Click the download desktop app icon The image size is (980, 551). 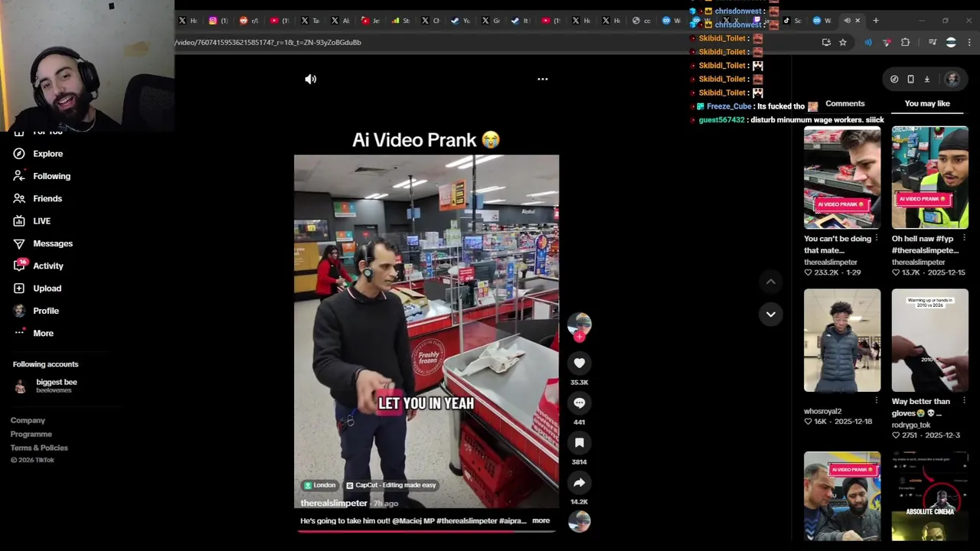tap(926, 79)
